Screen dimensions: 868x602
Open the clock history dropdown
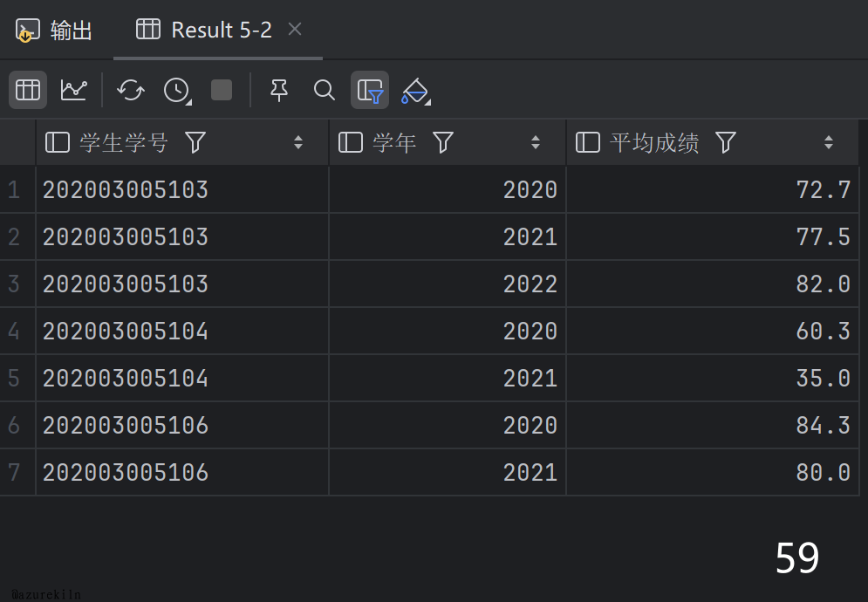(x=177, y=90)
